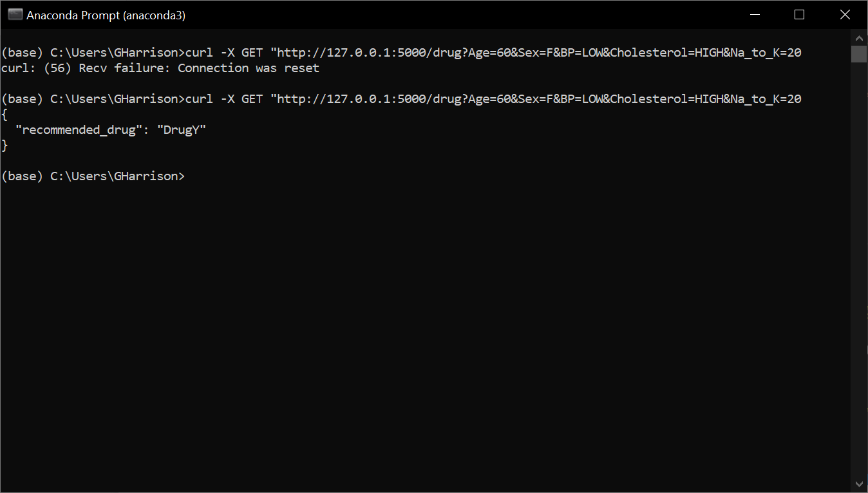Image resolution: width=868 pixels, height=493 pixels.
Task: Click the "Connection was reset" error text
Action: pos(249,68)
